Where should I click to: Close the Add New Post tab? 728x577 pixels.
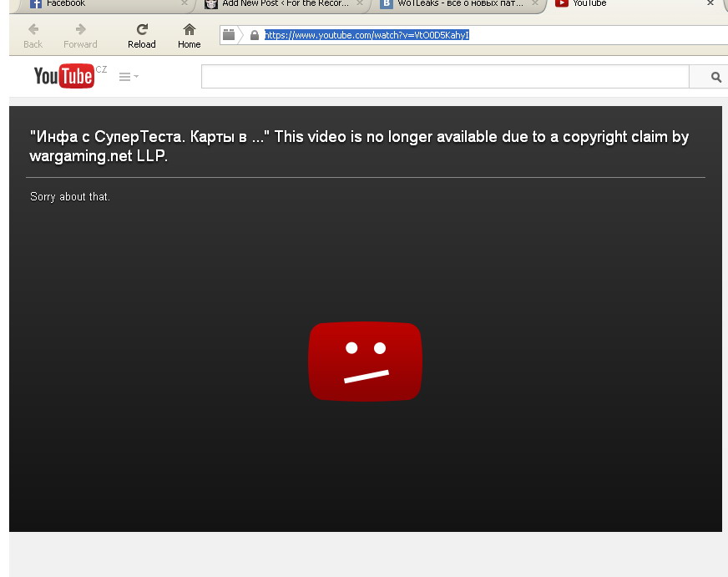click(360, 3)
